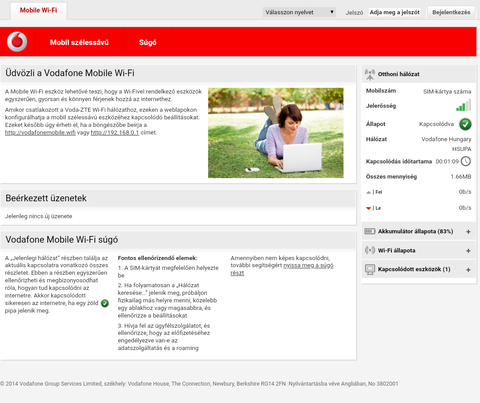Viewport: 480px width, 403px height.
Task: Click the home network antenna icon
Action: pos(370,74)
